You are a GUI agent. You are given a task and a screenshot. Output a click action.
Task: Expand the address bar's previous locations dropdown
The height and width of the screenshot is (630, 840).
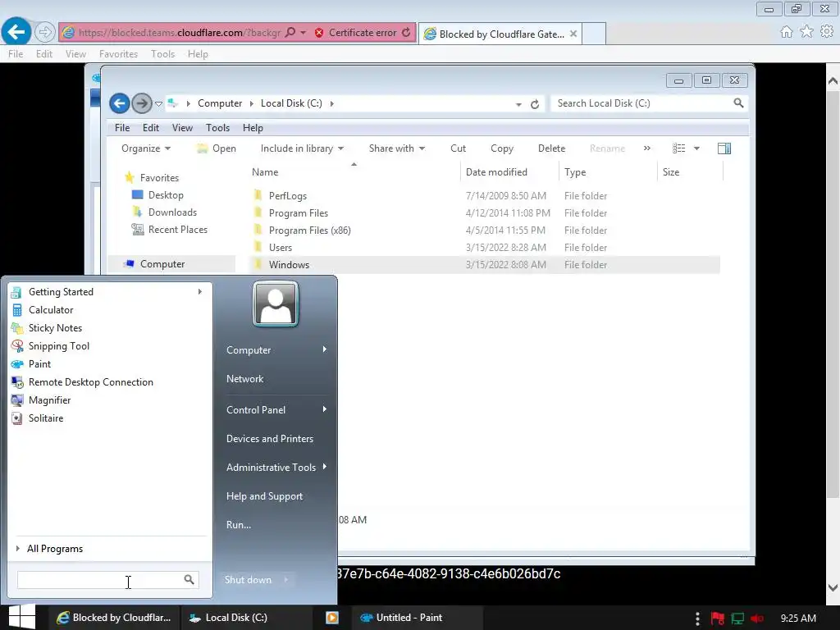pos(518,104)
